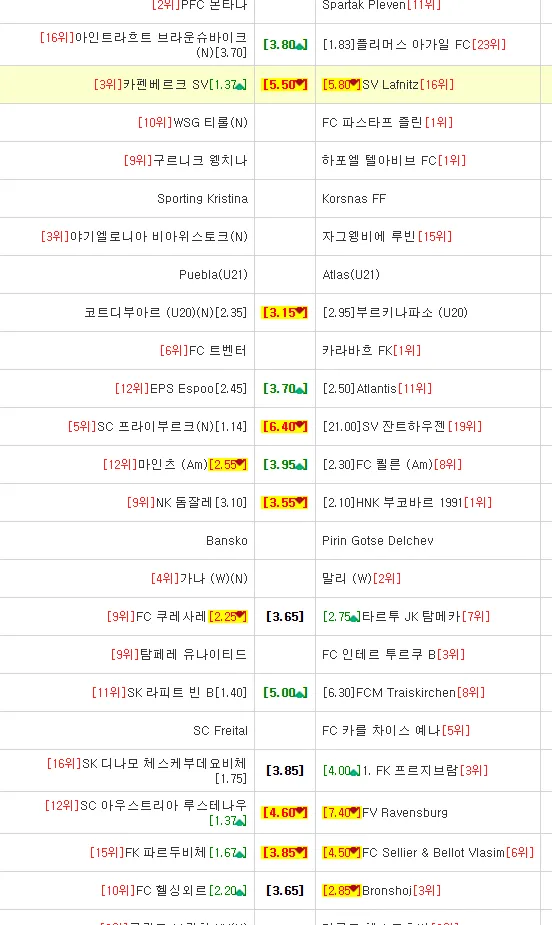Click the green 2.75 odds for Tartu JK Tammeka

click(341, 616)
